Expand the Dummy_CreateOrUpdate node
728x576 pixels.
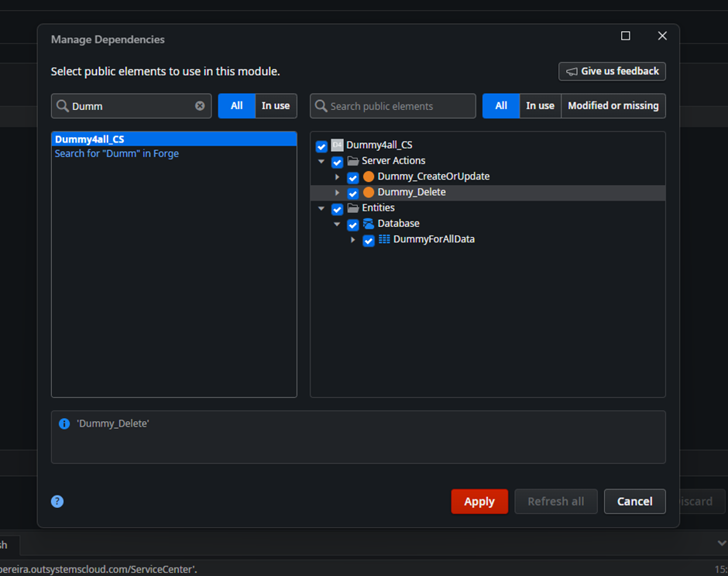pyautogui.click(x=337, y=177)
